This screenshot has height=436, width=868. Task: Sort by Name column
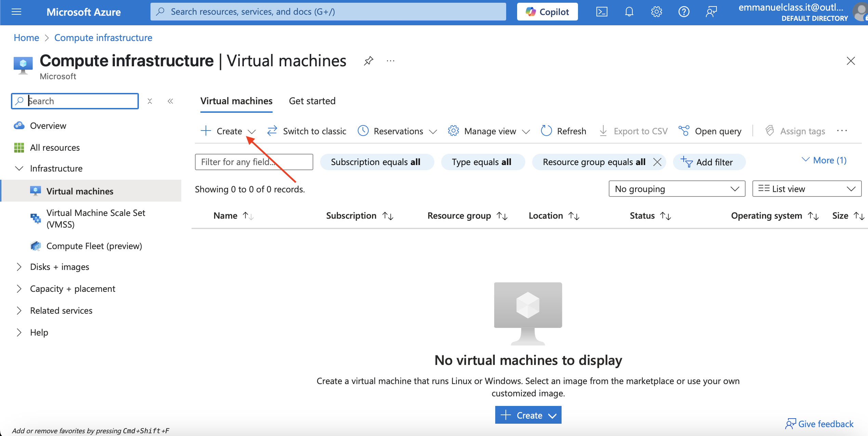(x=233, y=216)
